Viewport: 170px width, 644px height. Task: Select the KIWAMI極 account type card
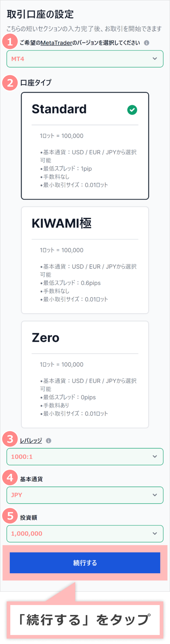pos(85,260)
